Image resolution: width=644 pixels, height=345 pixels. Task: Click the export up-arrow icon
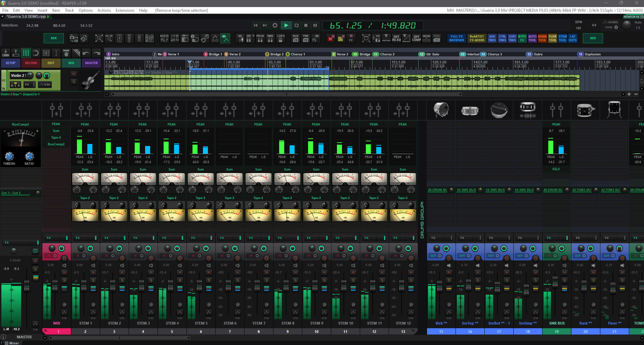coord(15,53)
